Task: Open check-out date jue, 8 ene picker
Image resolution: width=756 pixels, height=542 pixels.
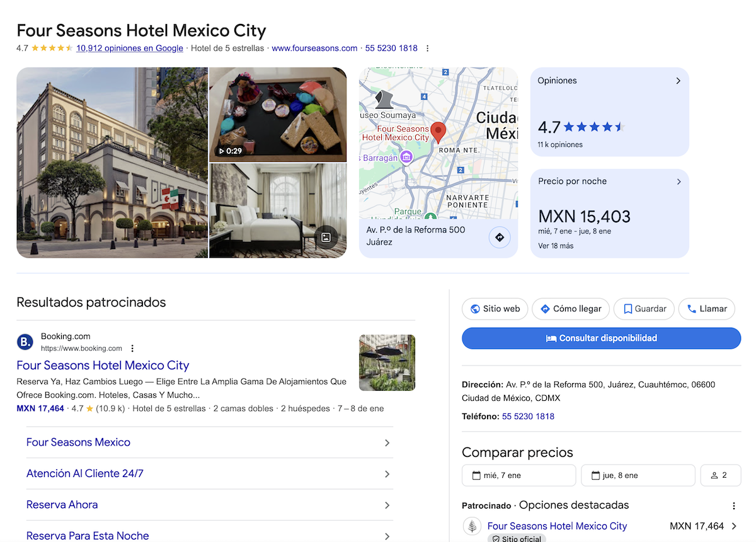Action: [x=638, y=475]
